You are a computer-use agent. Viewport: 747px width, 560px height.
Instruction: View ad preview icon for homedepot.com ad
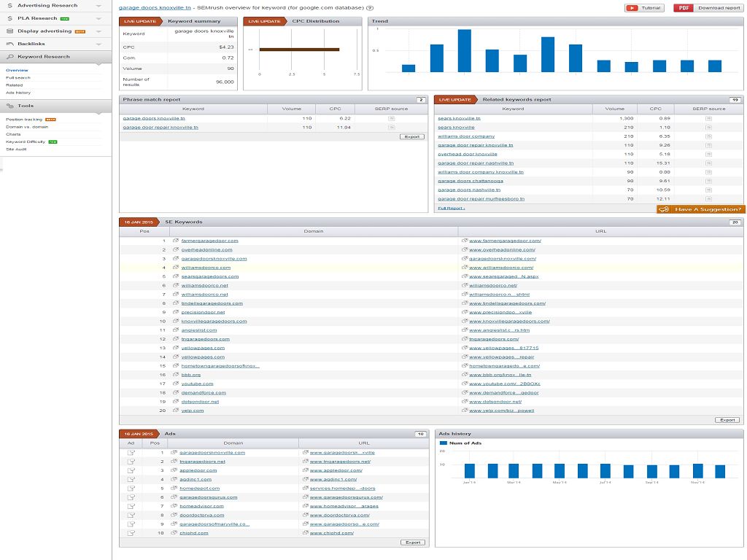[x=131, y=488]
